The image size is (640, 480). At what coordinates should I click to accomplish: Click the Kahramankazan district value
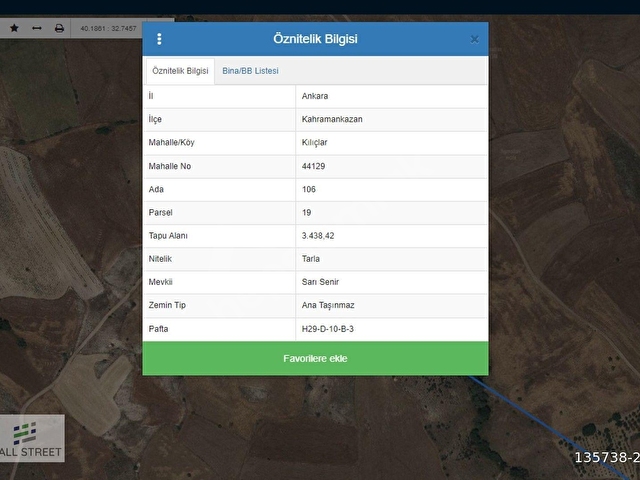click(332, 119)
